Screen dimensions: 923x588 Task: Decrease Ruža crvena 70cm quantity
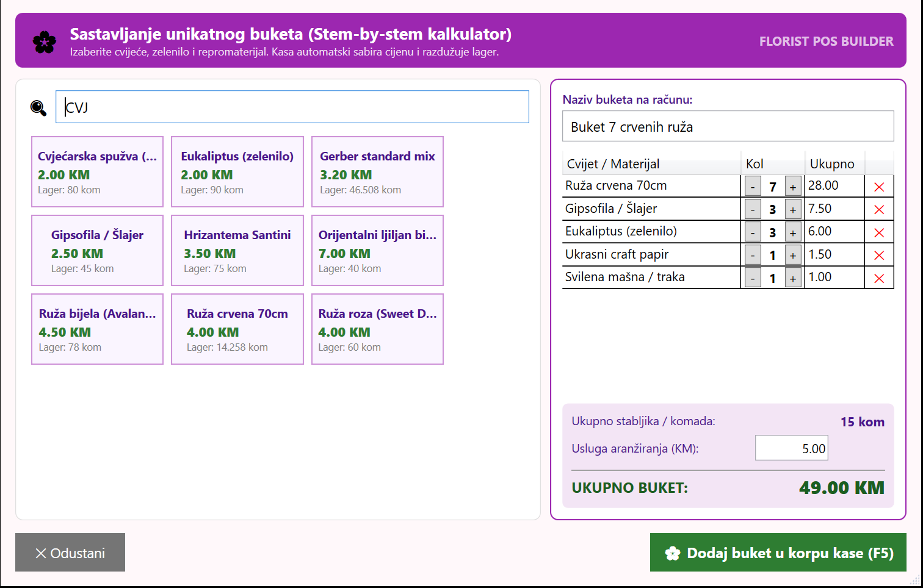tap(753, 187)
